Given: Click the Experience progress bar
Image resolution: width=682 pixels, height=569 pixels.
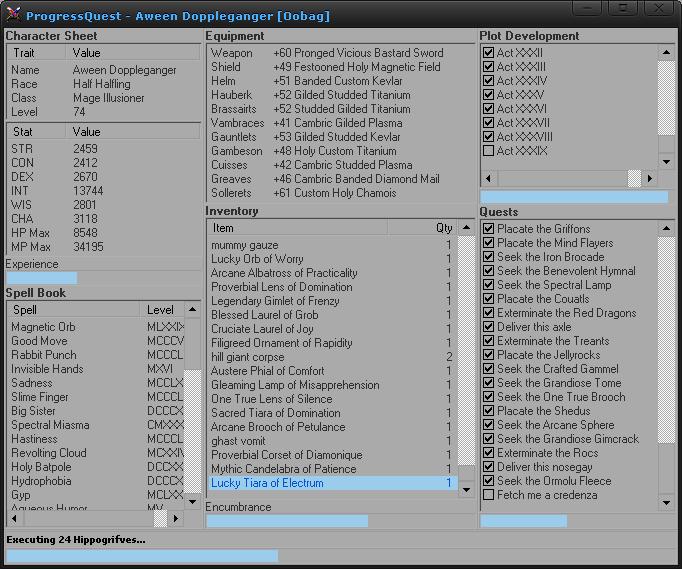Looking at the screenshot, I should (x=104, y=278).
